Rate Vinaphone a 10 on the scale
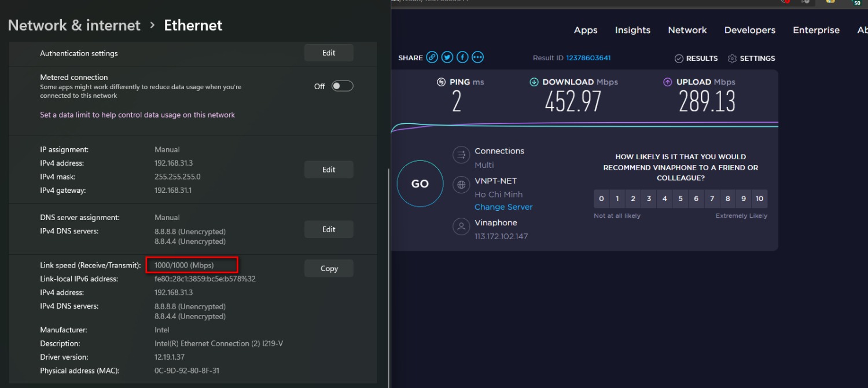This screenshot has width=868, height=388. tap(759, 199)
